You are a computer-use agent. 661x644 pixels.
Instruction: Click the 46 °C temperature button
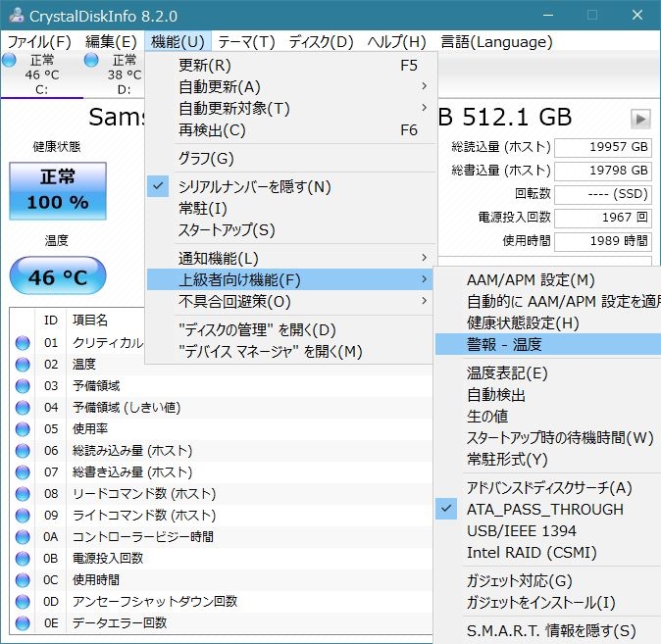click(57, 276)
